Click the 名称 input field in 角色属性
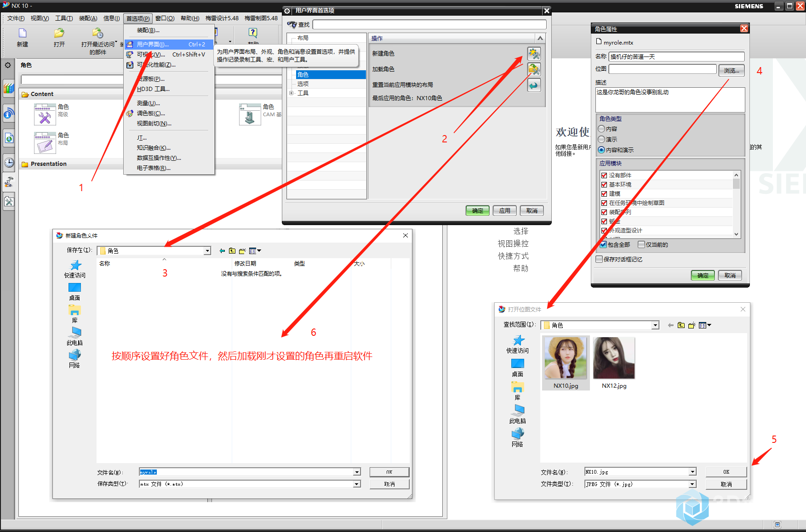This screenshot has width=806, height=532. click(x=677, y=57)
